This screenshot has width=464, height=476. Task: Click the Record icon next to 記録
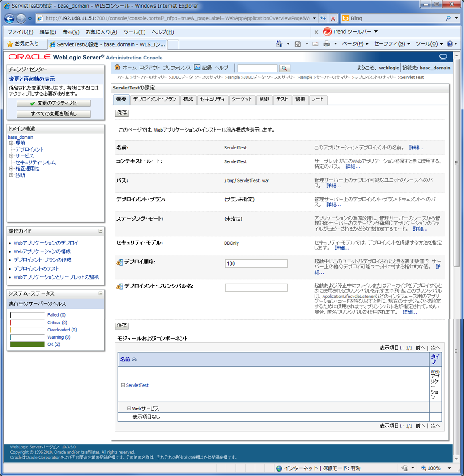click(x=197, y=68)
